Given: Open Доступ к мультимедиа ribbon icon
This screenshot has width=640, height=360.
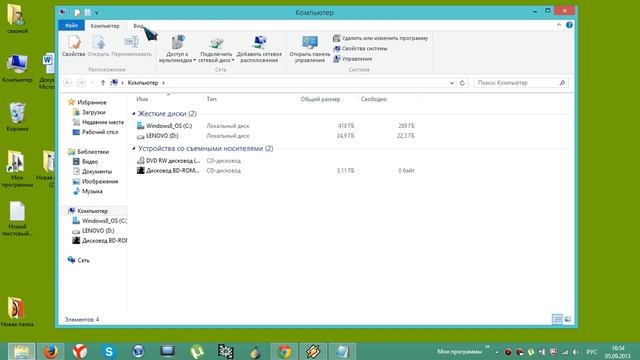Looking at the screenshot, I should coord(177,49).
